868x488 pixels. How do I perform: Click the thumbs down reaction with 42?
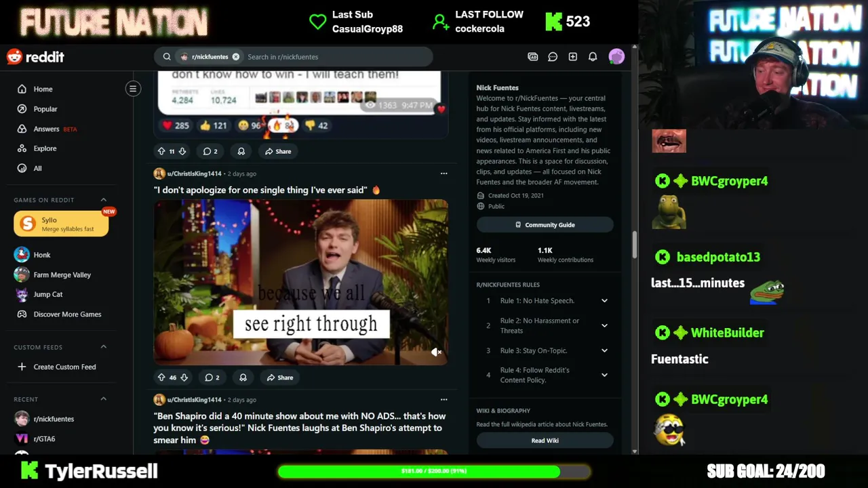point(316,125)
